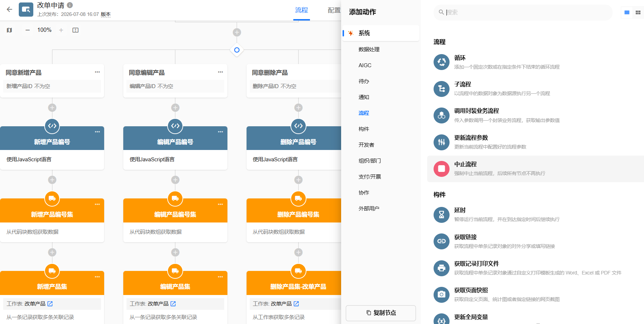
Task: Open more options on 同意新增产品
Action: coord(97,72)
